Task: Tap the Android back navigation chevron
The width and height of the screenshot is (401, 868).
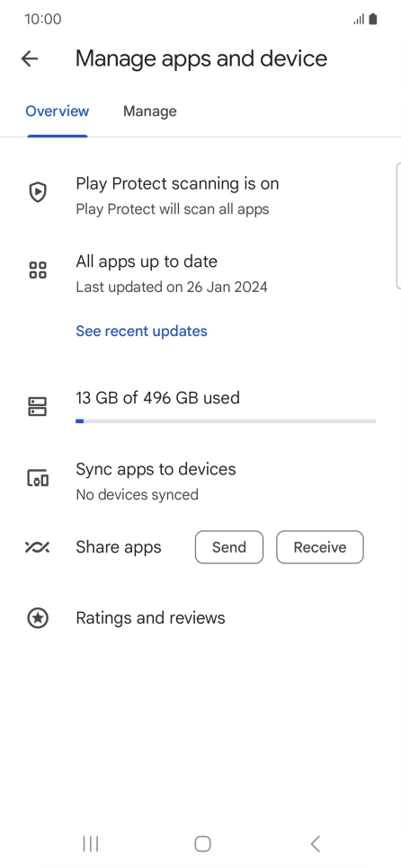Action: (x=316, y=844)
